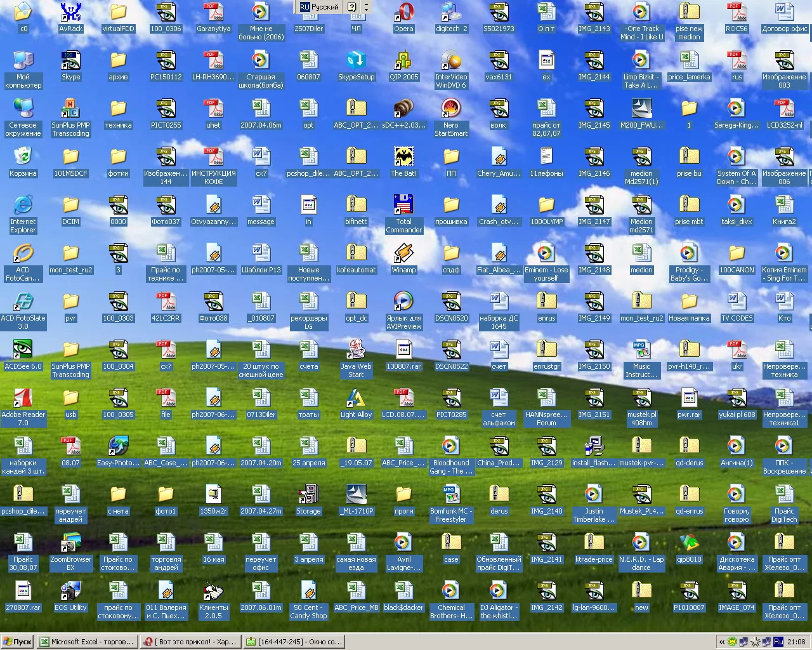
Task: Click the sDC++ shortcut icon
Action: point(403,113)
